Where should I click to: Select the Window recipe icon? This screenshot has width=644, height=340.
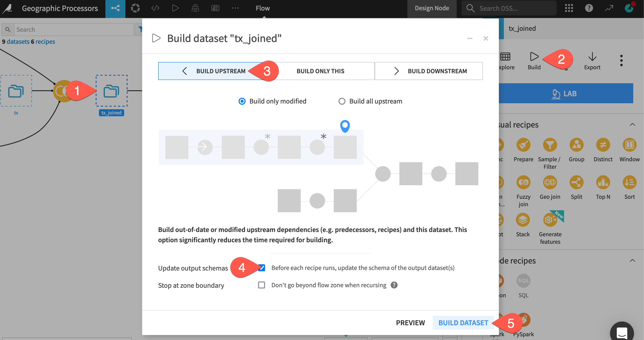point(630,145)
